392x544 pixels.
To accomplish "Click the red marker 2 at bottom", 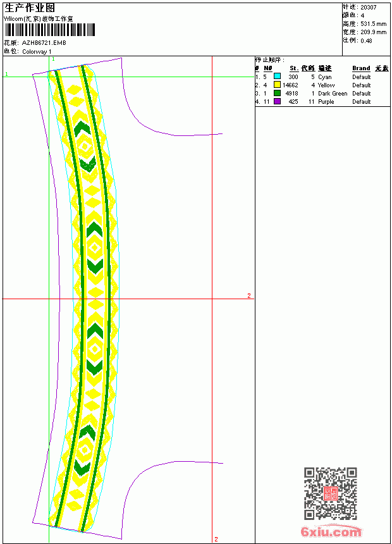I will pos(216,539).
